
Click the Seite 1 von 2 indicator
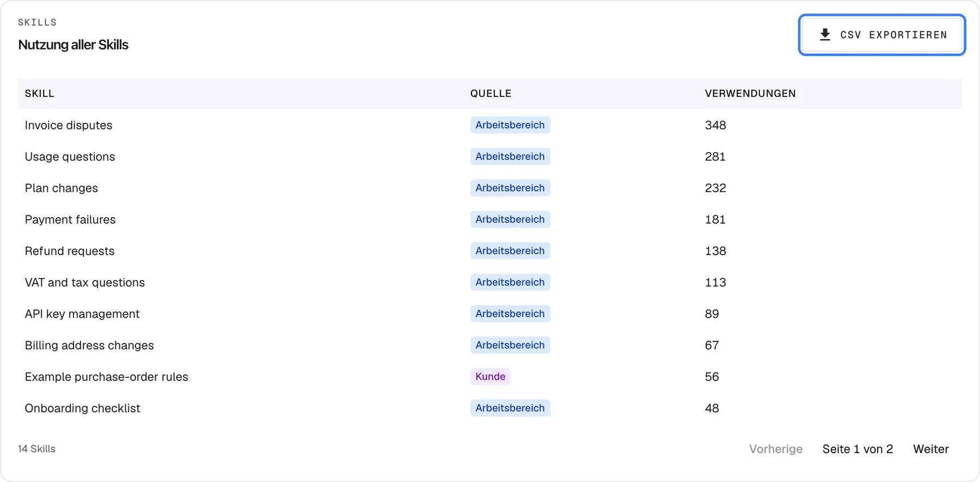point(857,449)
